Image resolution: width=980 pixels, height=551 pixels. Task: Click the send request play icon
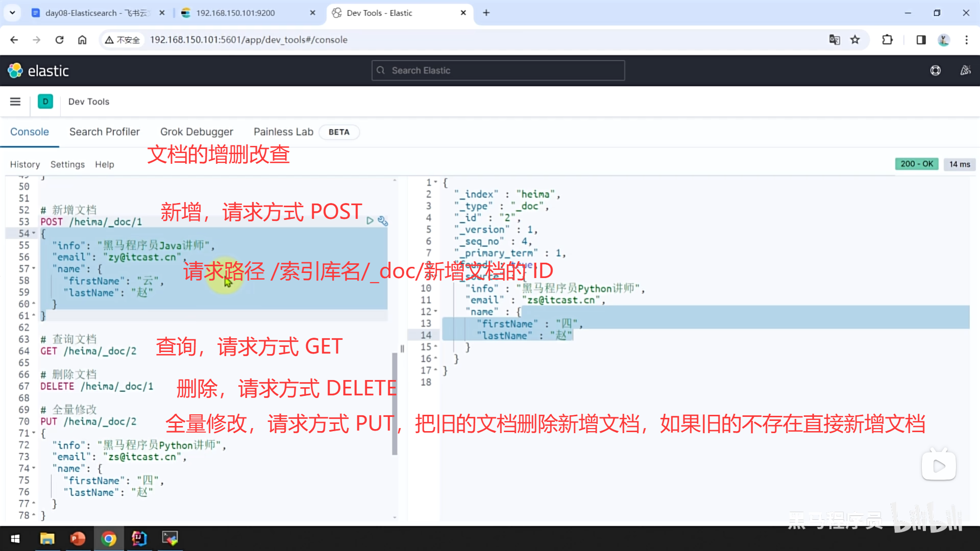(370, 221)
